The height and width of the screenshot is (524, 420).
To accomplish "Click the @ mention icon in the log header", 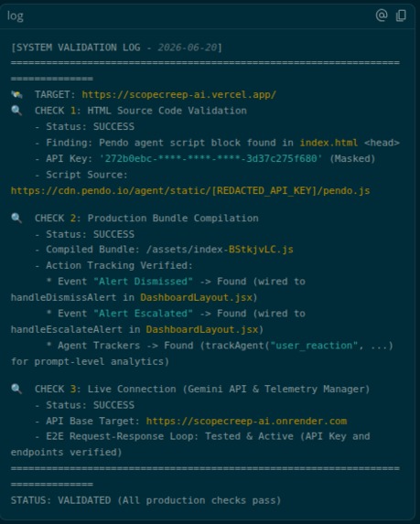I will (x=382, y=16).
